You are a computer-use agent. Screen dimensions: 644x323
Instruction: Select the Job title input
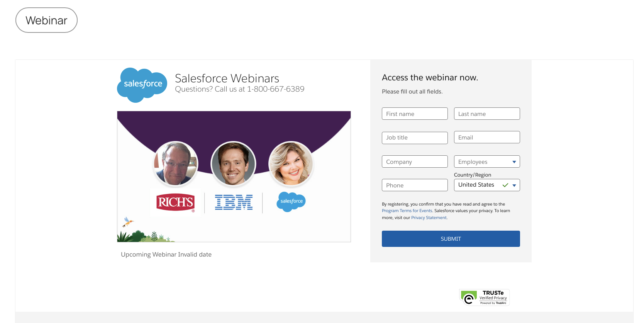coord(415,138)
